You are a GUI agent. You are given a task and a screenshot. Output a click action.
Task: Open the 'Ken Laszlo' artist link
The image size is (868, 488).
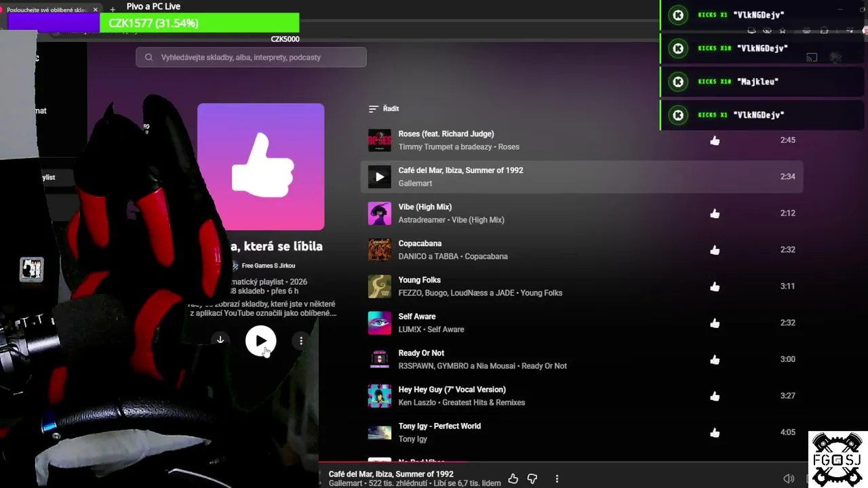coord(418,403)
